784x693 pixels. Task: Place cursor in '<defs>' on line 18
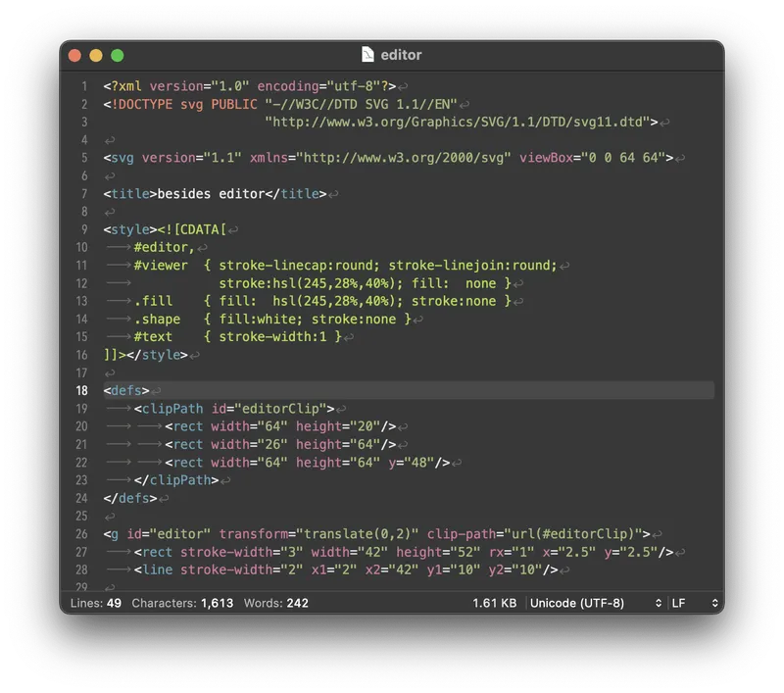[x=126, y=390]
